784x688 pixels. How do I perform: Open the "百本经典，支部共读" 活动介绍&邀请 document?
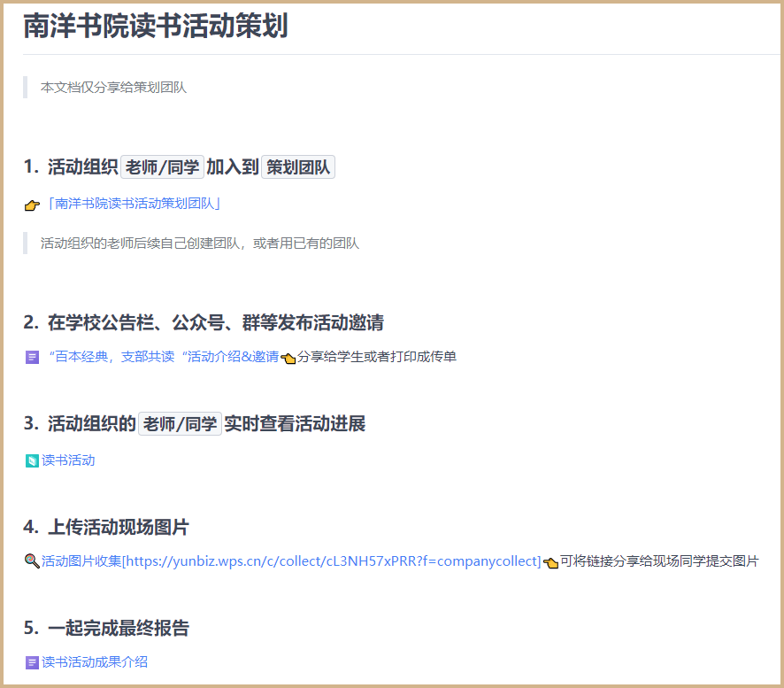[163, 357]
